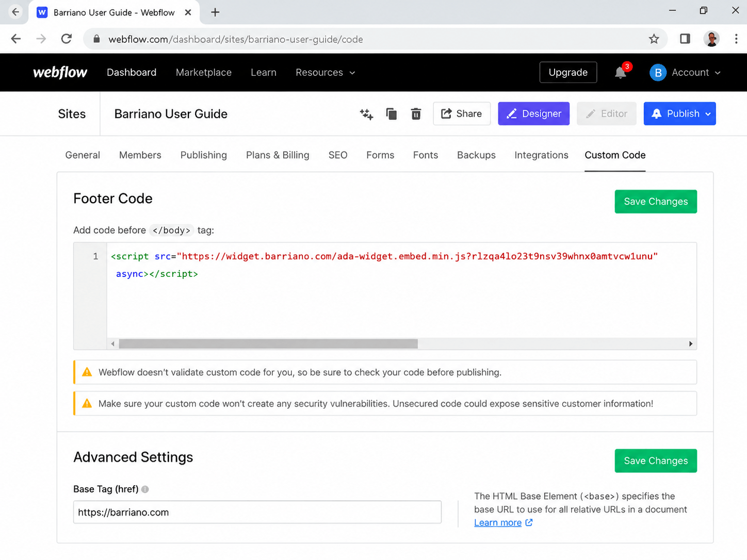Image resolution: width=747 pixels, height=560 pixels.
Task: Click the "Barriano User Guide" site title
Action: pos(171,114)
